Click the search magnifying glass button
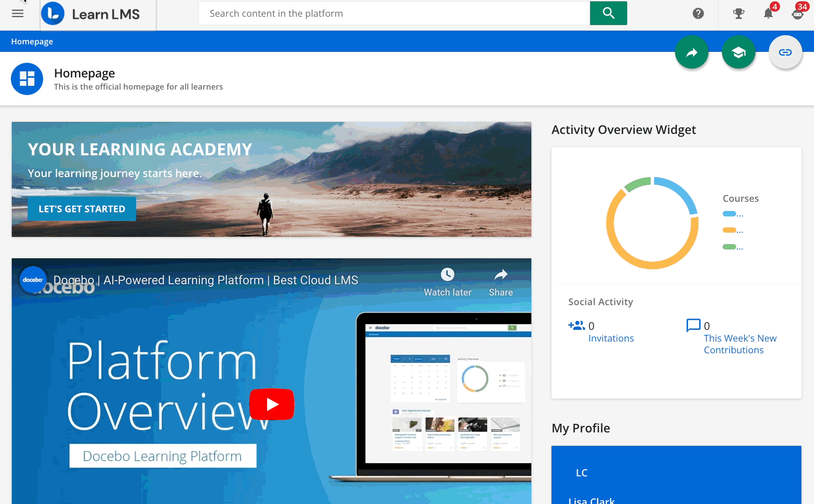 tap(608, 13)
